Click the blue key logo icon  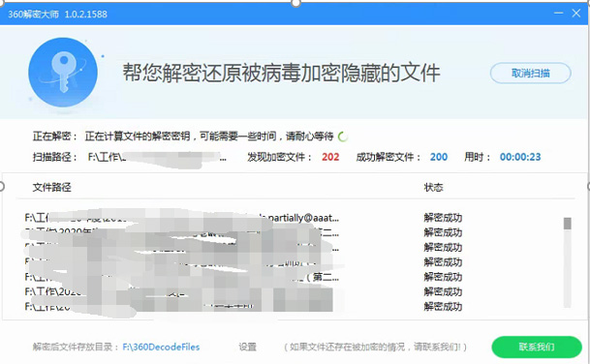[x=63, y=72]
